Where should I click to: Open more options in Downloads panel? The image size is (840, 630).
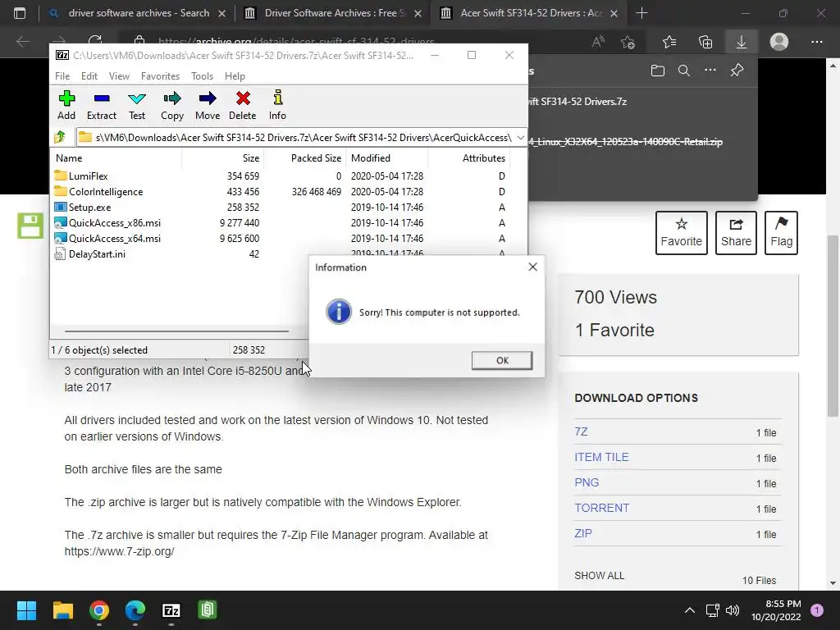click(710, 71)
